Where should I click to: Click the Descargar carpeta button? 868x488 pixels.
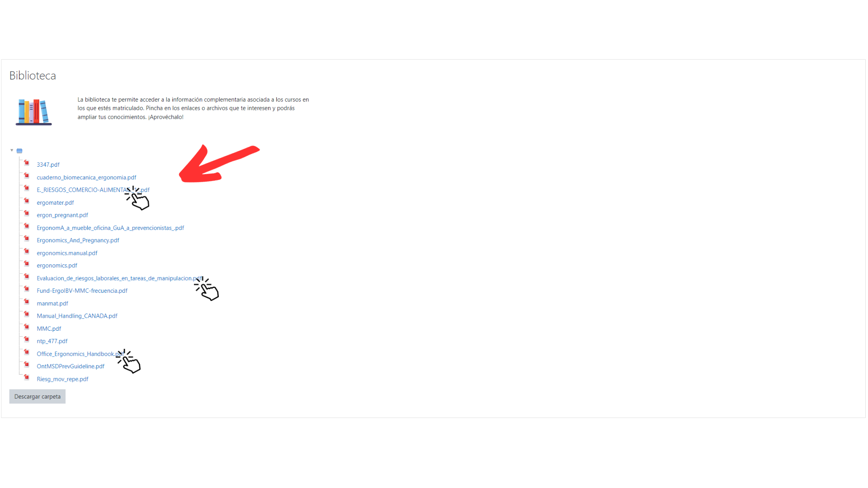[x=38, y=397]
